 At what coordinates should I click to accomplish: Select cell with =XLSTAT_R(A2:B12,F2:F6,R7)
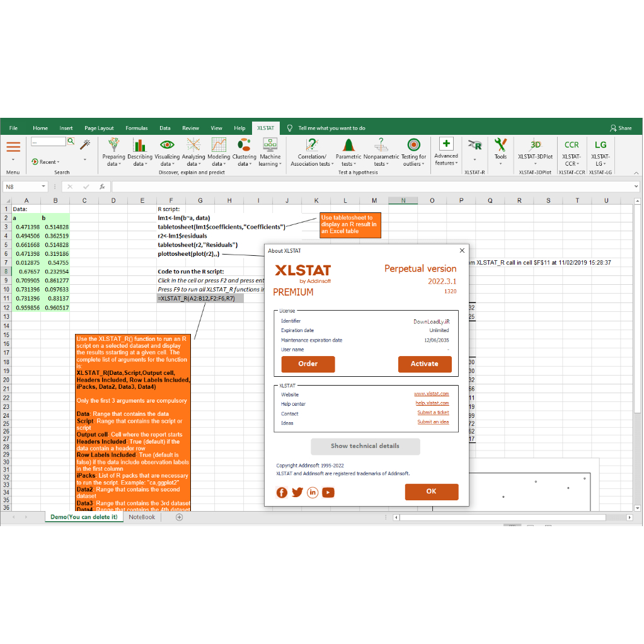click(x=200, y=299)
